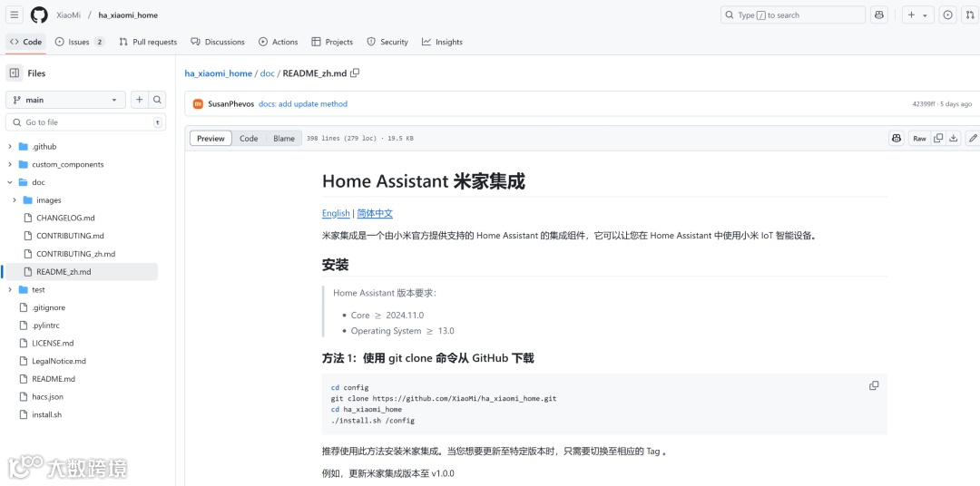980x486 pixels.
Task: Click the Raw button
Action: click(919, 139)
